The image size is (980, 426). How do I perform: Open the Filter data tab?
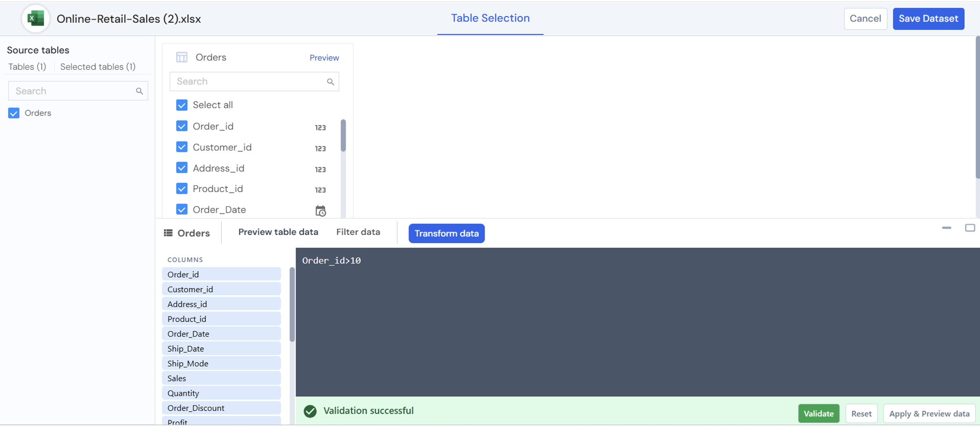(x=358, y=232)
